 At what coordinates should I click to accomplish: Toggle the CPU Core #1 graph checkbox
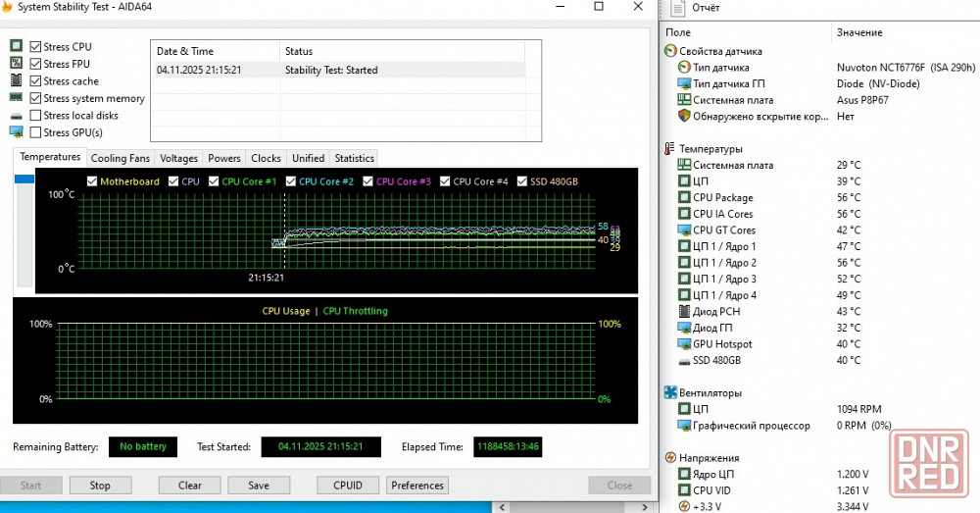coord(214,180)
